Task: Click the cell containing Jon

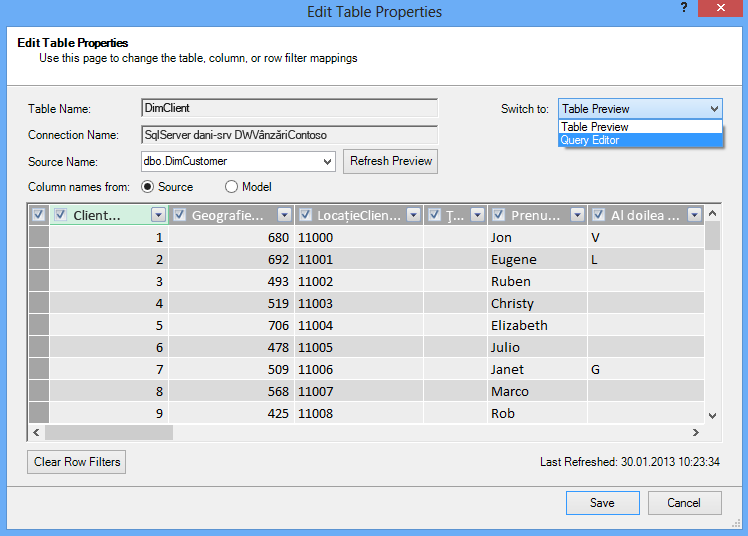Action: pyautogui.click(x=537, y=237)
